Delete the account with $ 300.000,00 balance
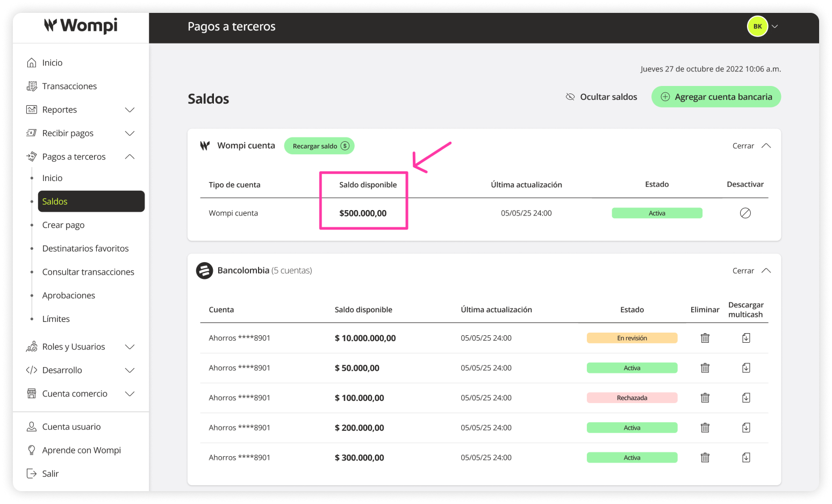This screenshot has height=504, width=832. [x=705, y=458]
